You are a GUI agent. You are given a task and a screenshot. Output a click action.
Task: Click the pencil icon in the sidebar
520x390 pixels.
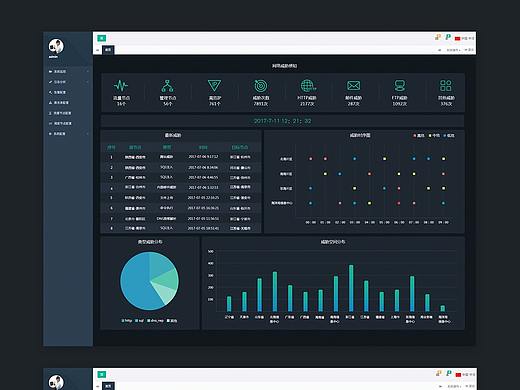[51, 82]
